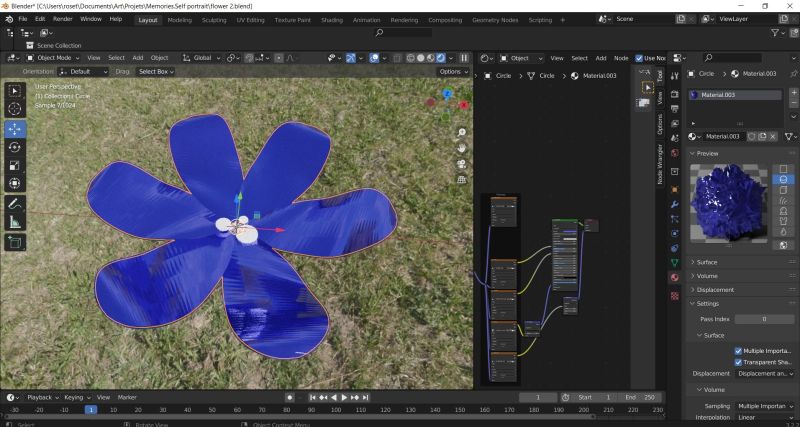Select the Cursor tool
The height and width of the screenshot is (427, 800).
tap(15, 109)
